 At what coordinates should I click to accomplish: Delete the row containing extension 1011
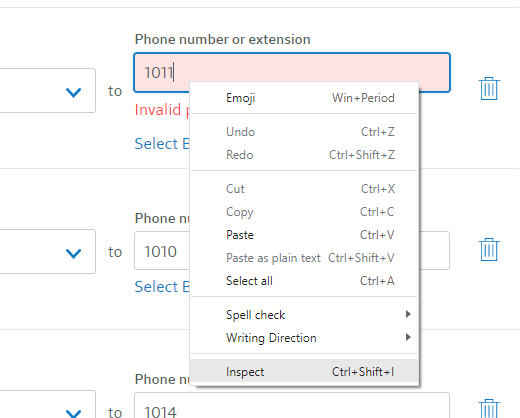click(x=489, y=88)
